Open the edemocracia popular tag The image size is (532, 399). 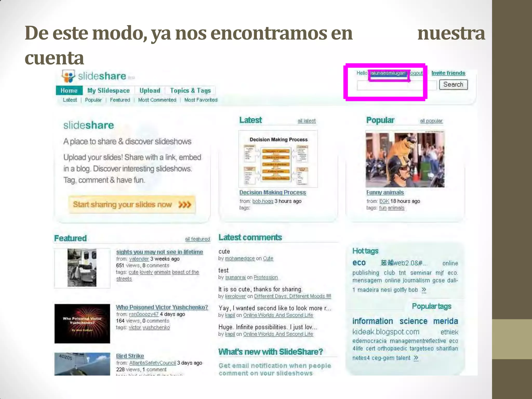[369, 341]
